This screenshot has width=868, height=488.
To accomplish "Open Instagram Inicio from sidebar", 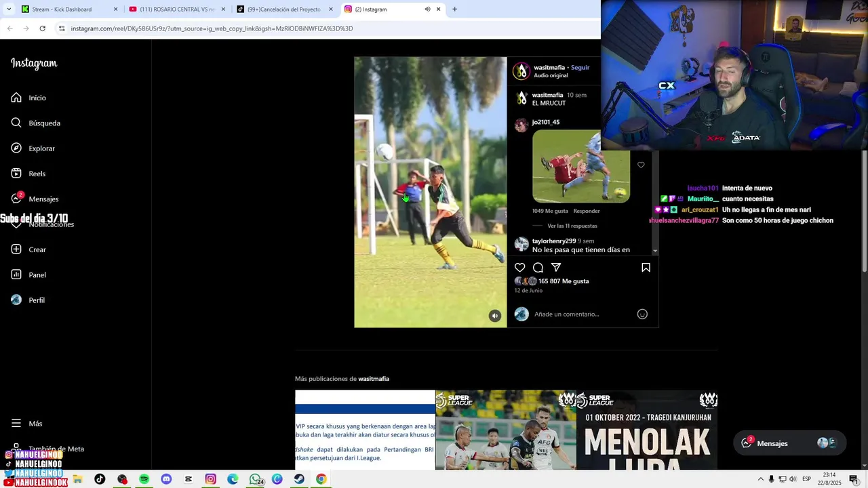I will coord(28,98).
